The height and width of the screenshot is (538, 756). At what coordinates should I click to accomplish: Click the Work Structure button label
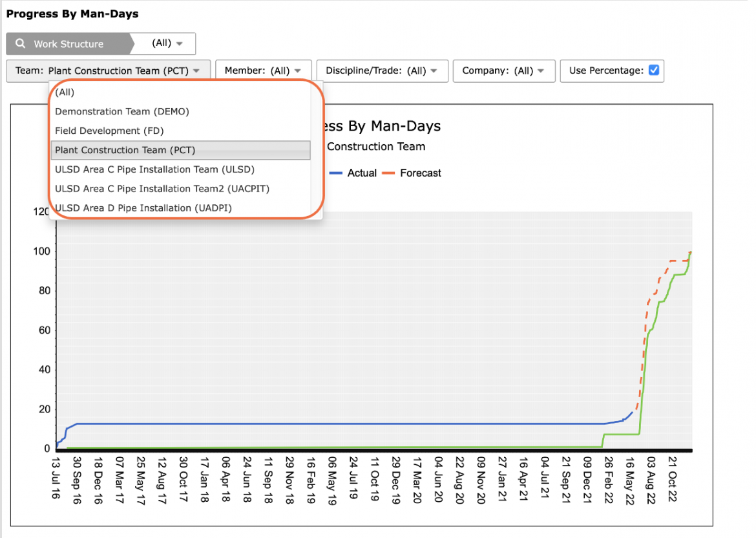tap(68, 44)
